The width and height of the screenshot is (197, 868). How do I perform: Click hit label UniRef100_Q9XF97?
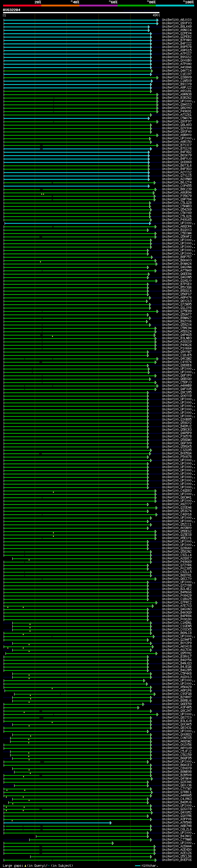pyautogui.click(x=177, y=121)
